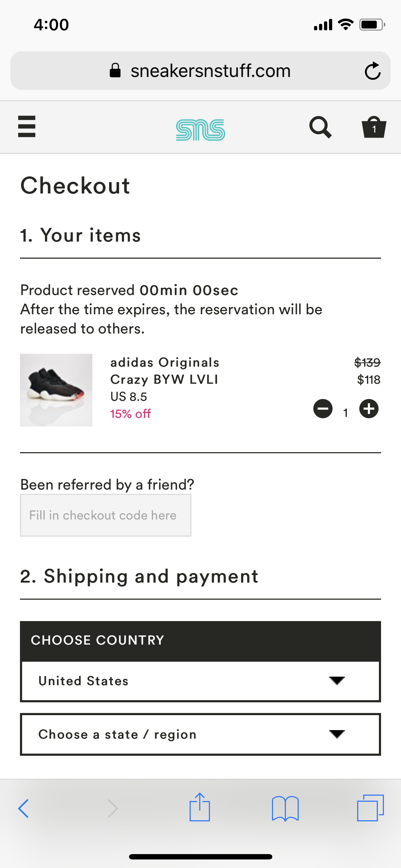Viewport: 401px width, 868px height.
Task: Open the Choose a state / region dropdown
Action: pos(200,734)
